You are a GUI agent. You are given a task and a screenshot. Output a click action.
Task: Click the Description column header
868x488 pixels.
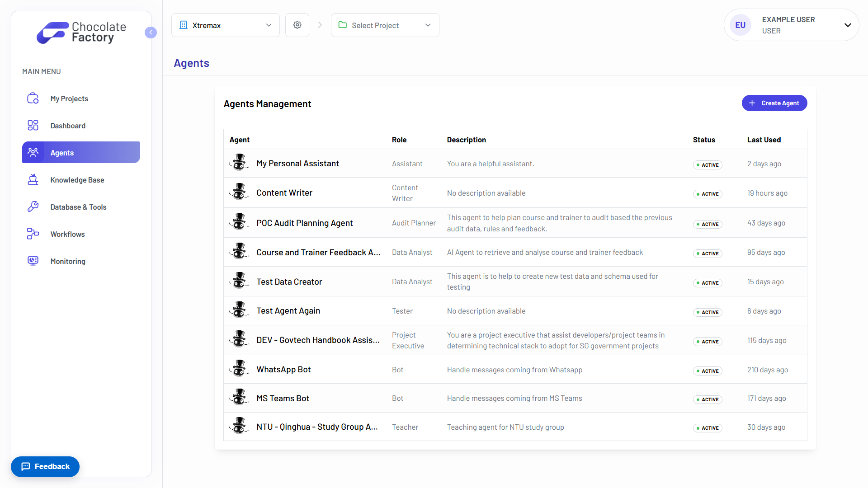[x=467, y=140]
